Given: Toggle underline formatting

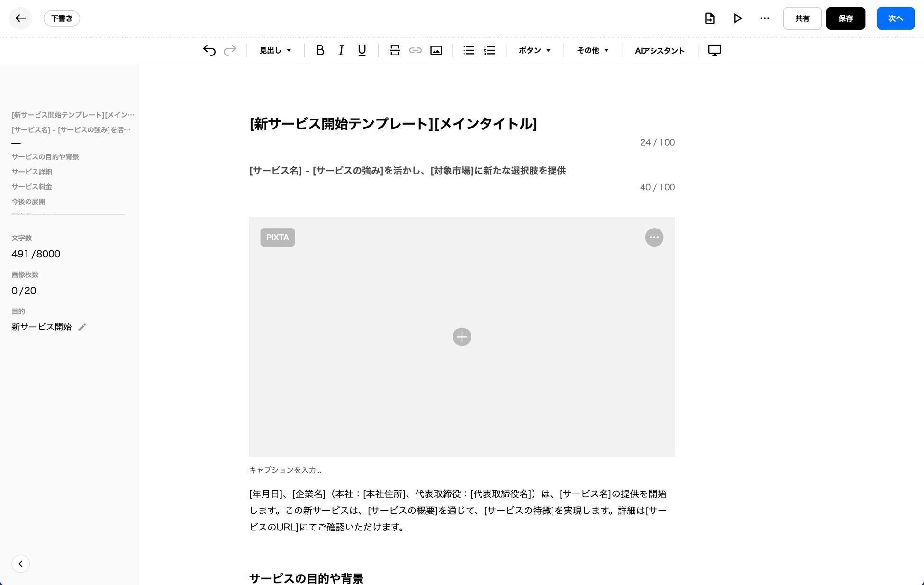Looking at the screenshot, I should click(x=362, y=50).
